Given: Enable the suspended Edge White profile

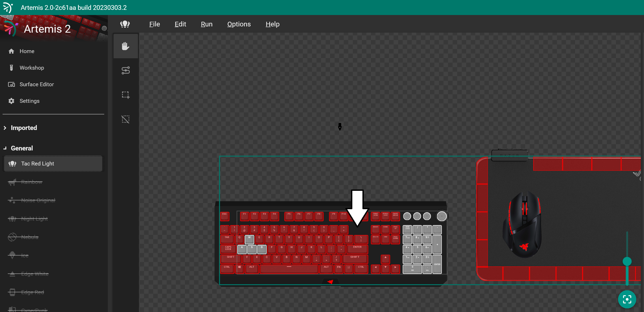Looking at the screenshot, I should pyautogui.click(x=35, y=274).
